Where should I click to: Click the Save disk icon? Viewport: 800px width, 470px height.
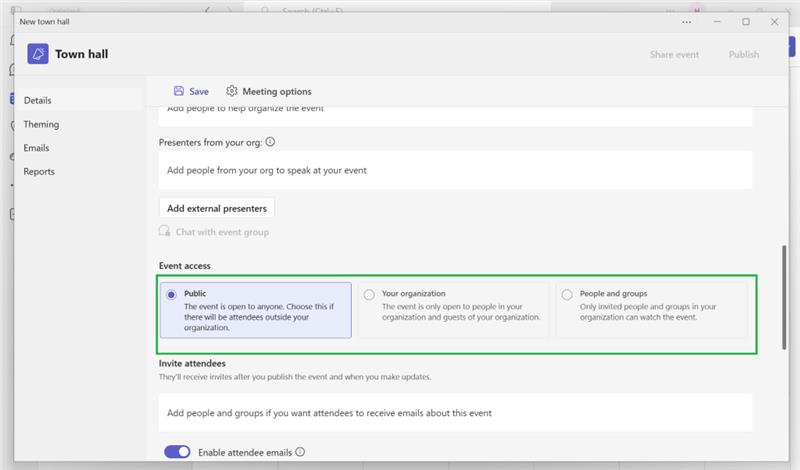point(179,91)
